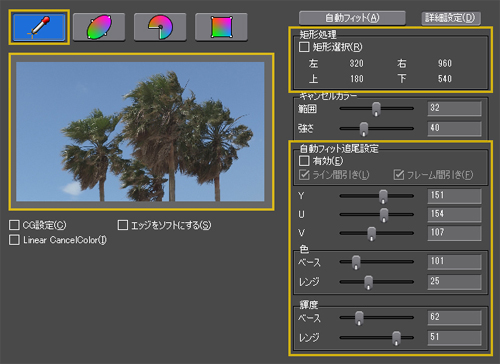
Task: Click the 上 value 180
Action: [357, 79]
